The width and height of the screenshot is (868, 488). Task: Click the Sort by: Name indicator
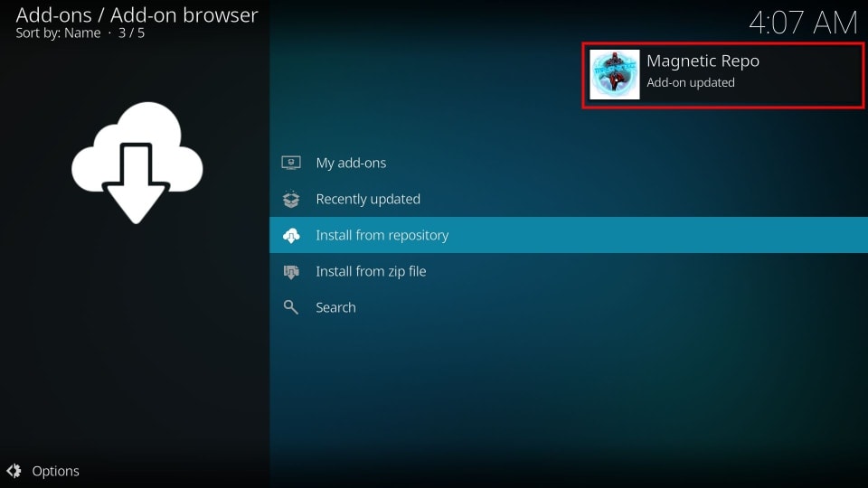click(58, 33)
